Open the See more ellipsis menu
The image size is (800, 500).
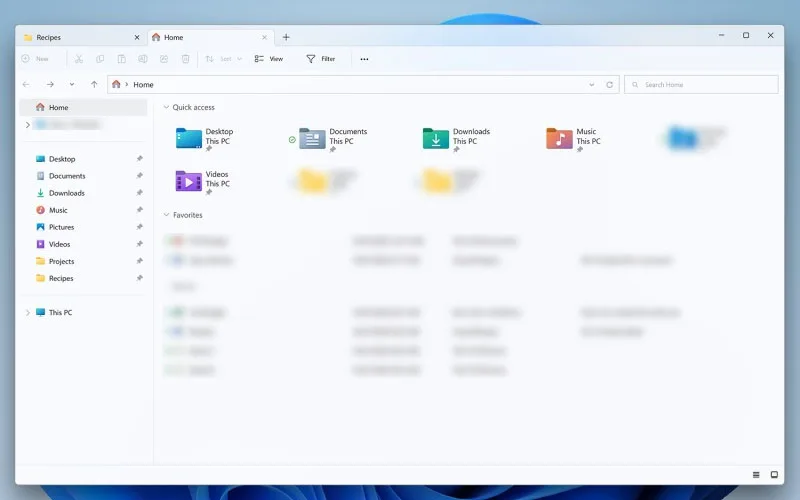click(x=364, y=59)
